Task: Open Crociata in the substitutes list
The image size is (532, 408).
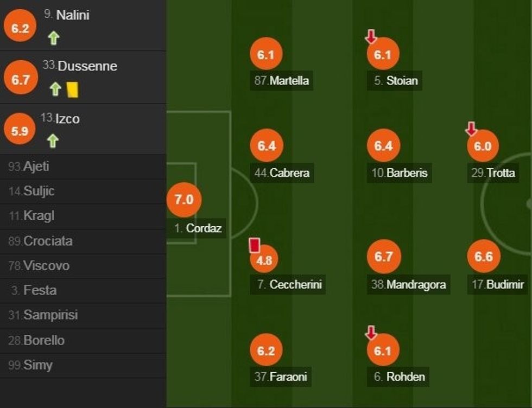Action: click(47, 241)
